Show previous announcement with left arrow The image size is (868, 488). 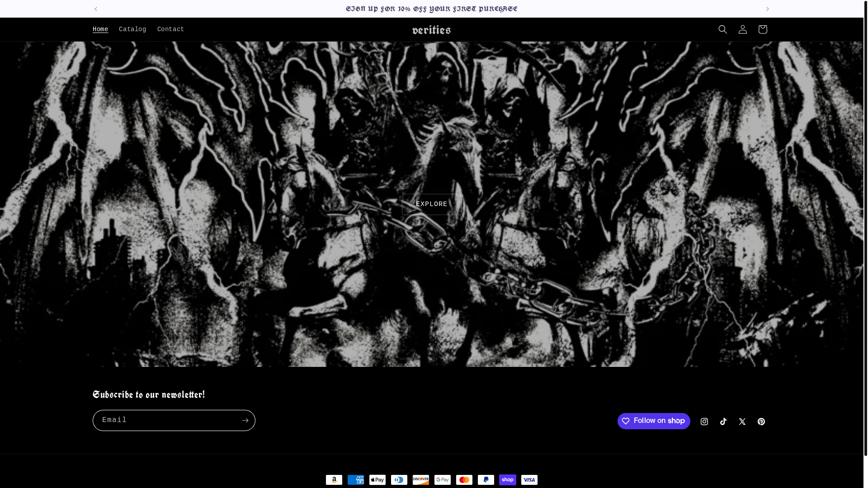click(x=96, y=9)
